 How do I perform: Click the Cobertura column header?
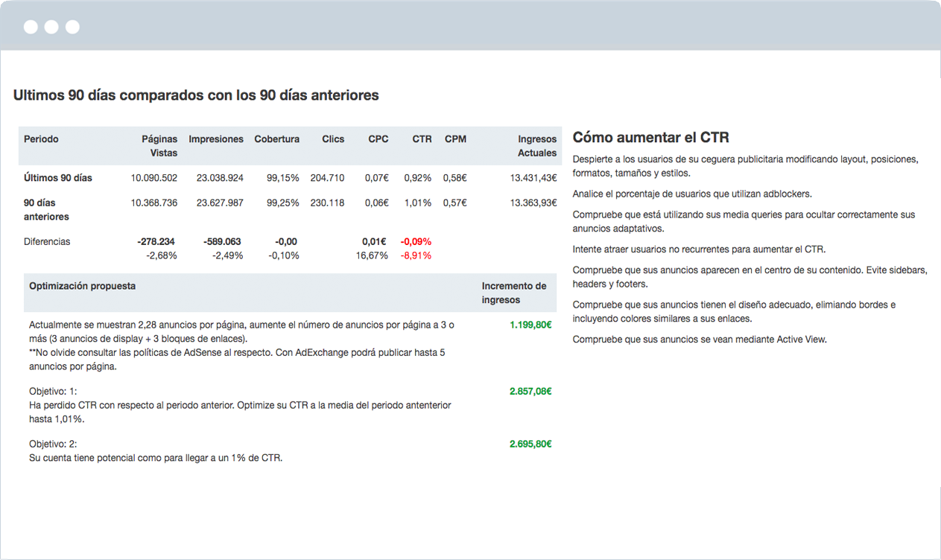pyautogui.click(x=276, y=139)
